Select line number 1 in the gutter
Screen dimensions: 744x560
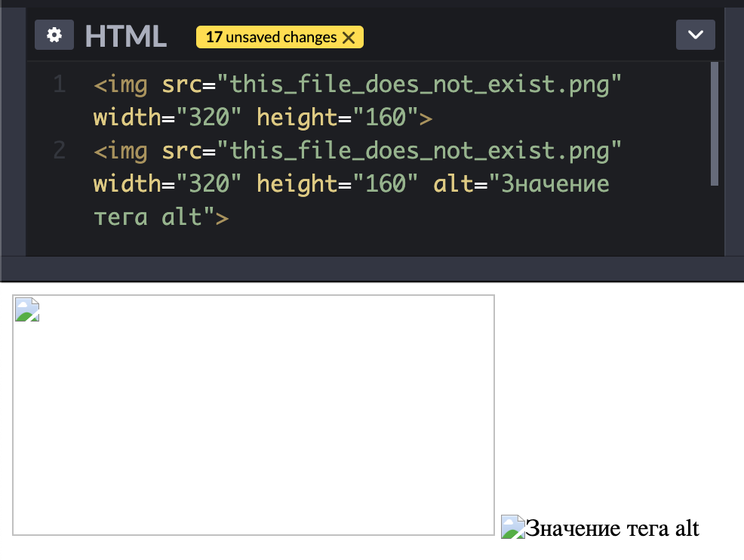[x=60, y=85]
